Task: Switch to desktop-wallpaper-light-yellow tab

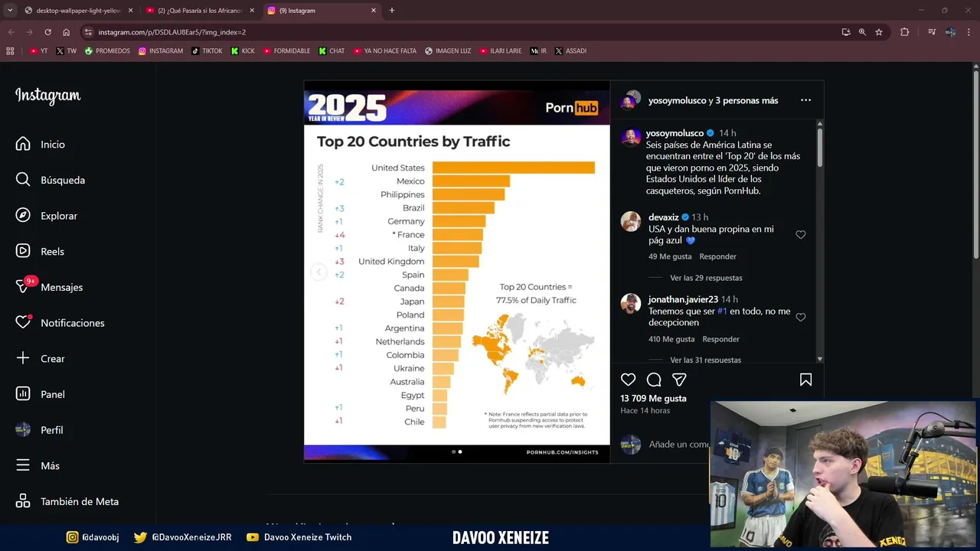Action: tap(78, 11)
